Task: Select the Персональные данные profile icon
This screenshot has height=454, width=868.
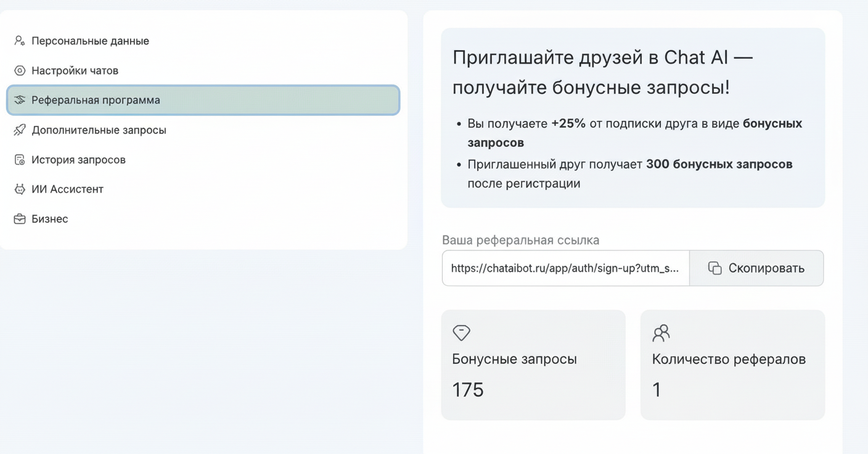Action: point(18,41)
